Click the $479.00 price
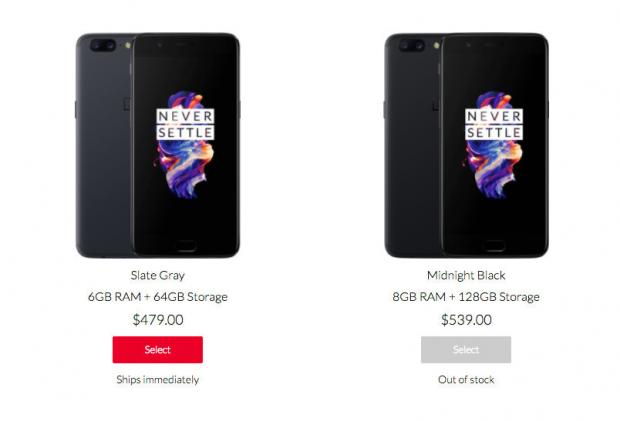This screenshot has height=421, width=620. coord(158,320)
